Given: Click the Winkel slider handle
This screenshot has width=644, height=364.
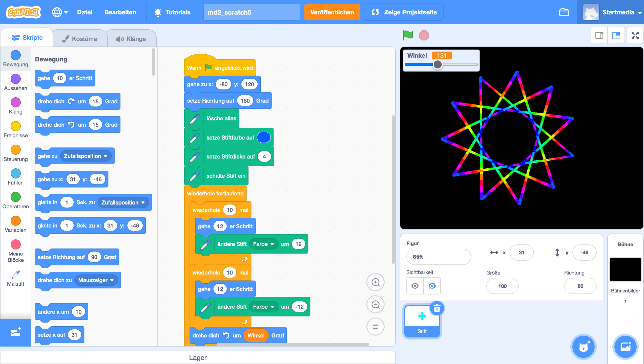Looking at the screenshot, I should click(x=438, y=65).
